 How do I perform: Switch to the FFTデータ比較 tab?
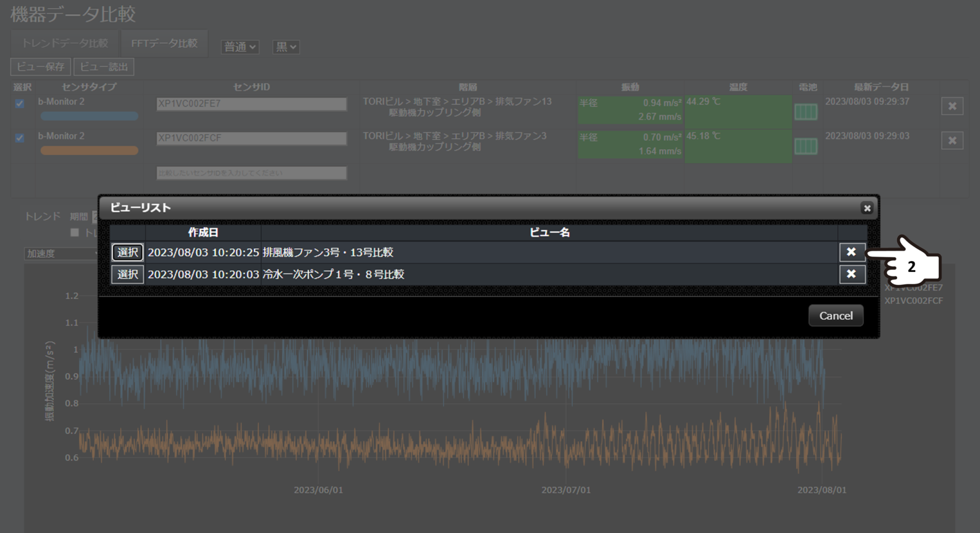pos(164,43)
